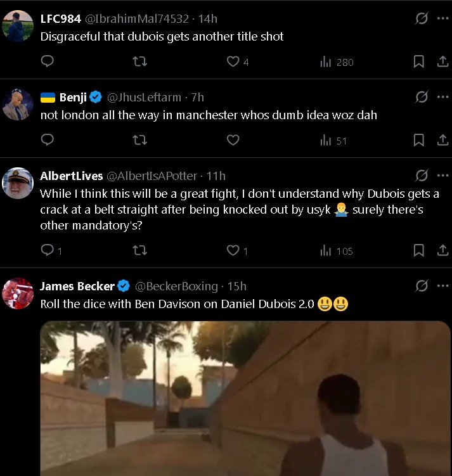Share AlbertLives' tweet
The width and height of the screenshot is (452, 476).
tap(442, 250)
